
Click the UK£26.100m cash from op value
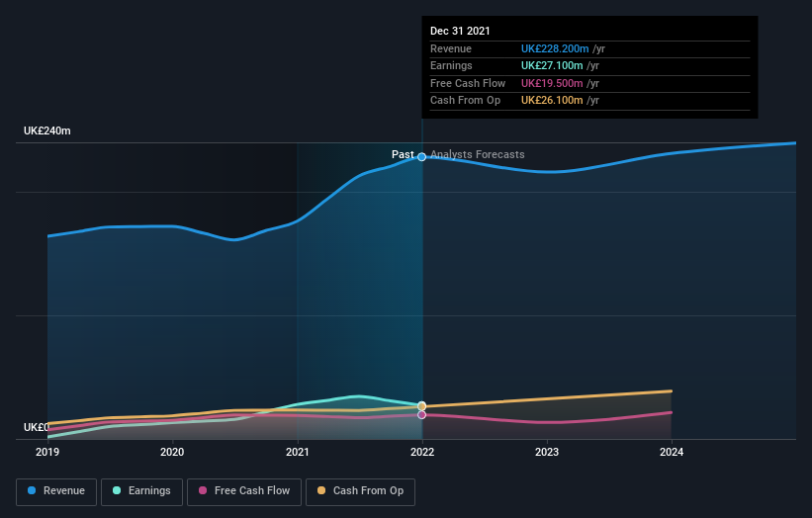coord(552,101)
